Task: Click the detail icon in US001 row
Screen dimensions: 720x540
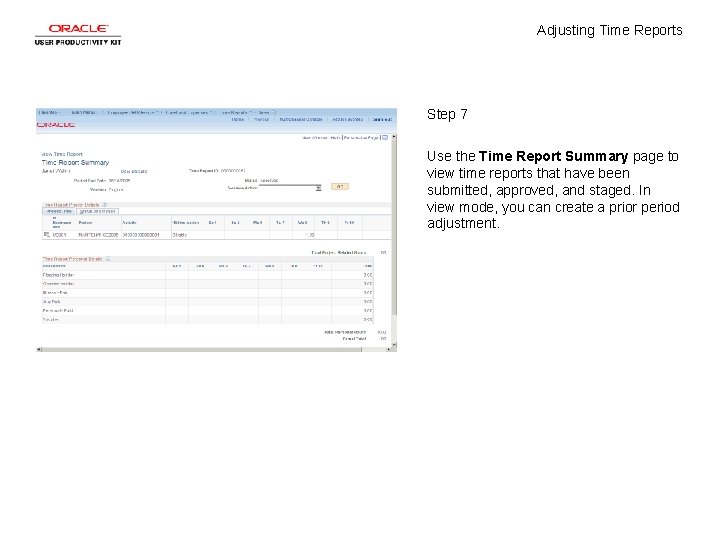Action: (46, 235)
